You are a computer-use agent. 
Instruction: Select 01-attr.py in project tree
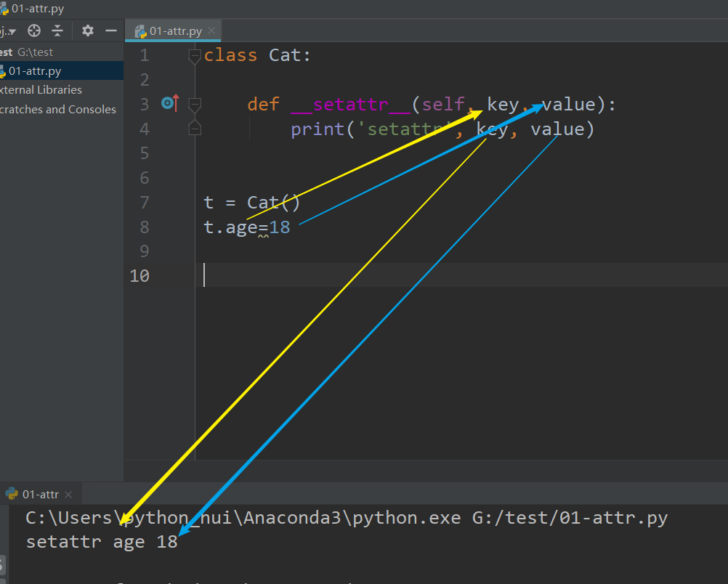[35, 71]
